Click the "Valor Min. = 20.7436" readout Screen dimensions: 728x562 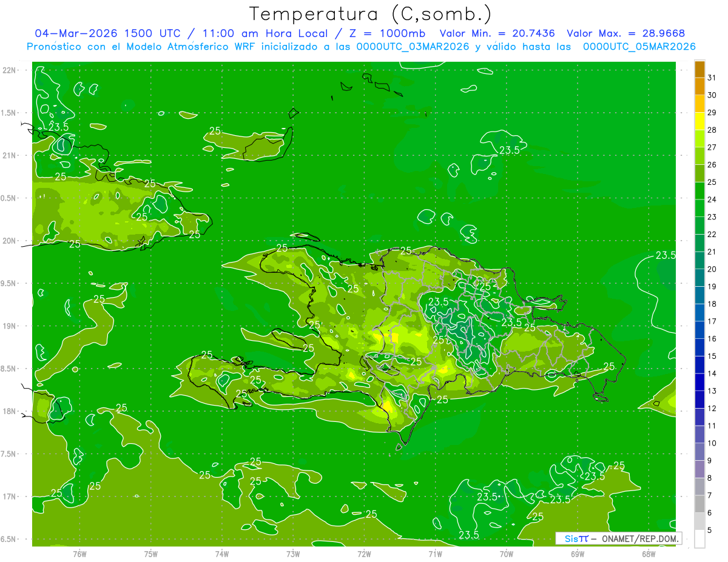point(497,33)
